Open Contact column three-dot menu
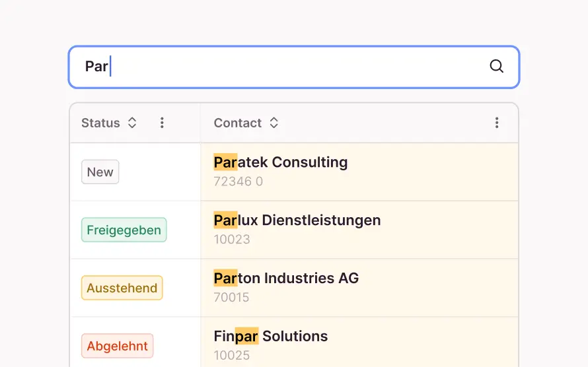 497,123
